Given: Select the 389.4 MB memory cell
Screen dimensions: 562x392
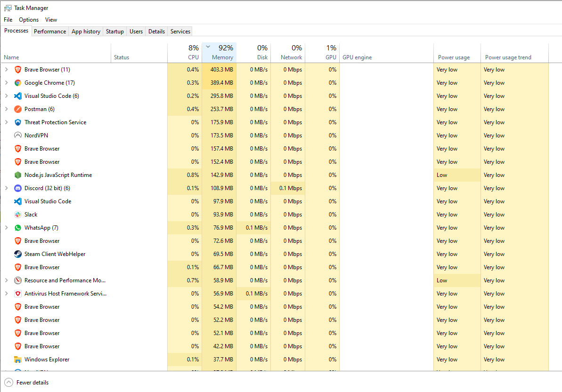Looking at the screenshot, I should 220,83.
